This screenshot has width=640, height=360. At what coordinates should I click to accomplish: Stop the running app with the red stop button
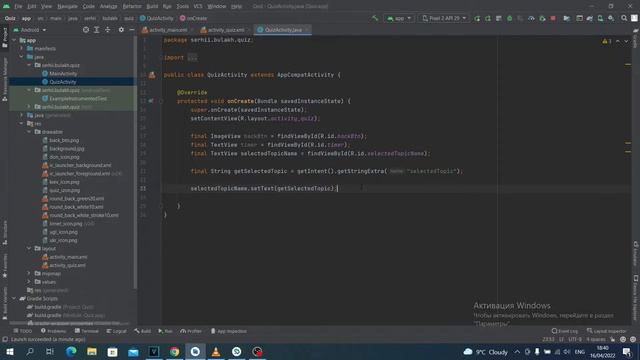tap(553, 18)
